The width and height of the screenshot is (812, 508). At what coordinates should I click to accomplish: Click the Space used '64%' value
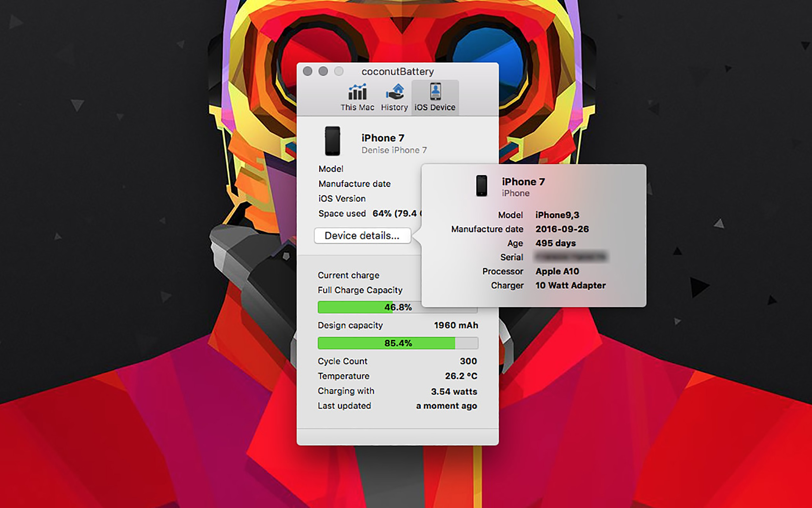click(x=382, y=214)
